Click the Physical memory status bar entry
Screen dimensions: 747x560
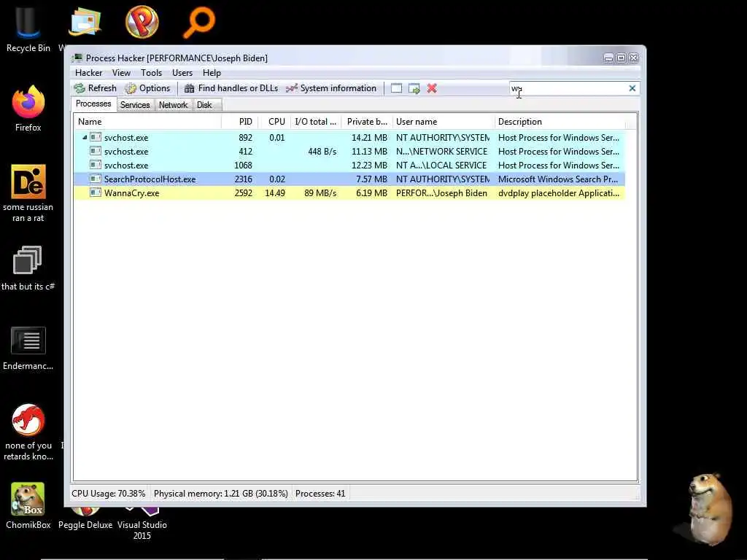[220, 494]
